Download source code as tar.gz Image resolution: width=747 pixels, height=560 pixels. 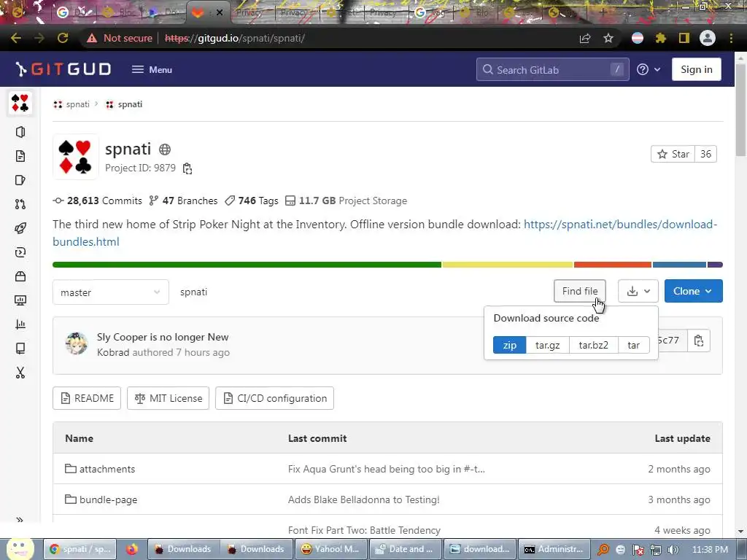(547, 345)
